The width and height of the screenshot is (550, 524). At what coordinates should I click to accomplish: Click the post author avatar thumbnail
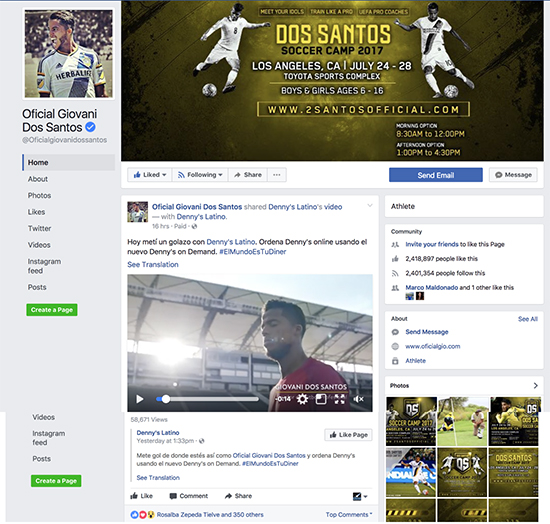pyautogui.click(x=138, y=212)
